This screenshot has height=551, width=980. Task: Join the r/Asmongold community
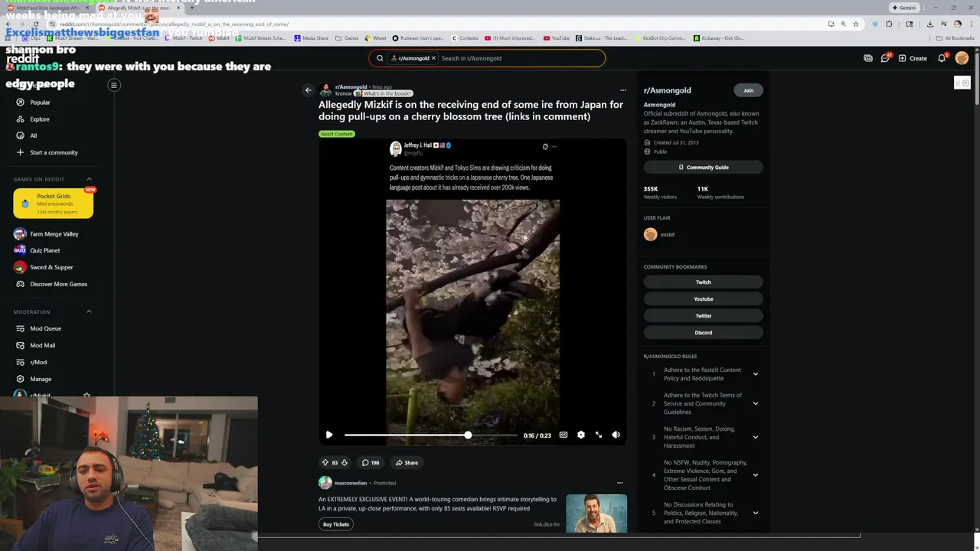pyautogui.click(x=748, y=90)
